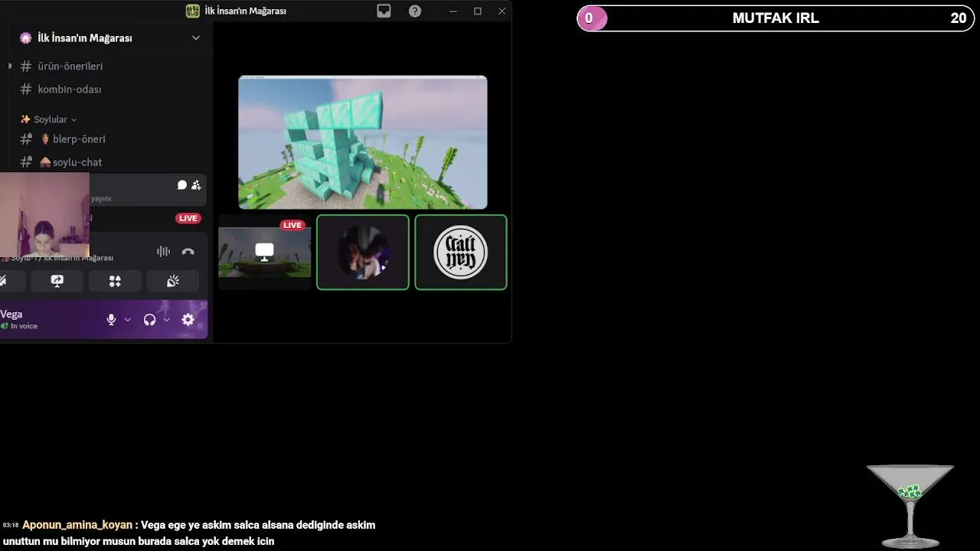Open user settings gear icon

click(x=188, y=320)
